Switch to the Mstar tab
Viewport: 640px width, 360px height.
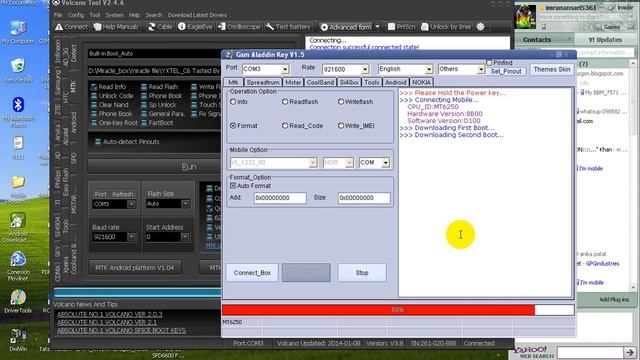[x=293, y=82]
